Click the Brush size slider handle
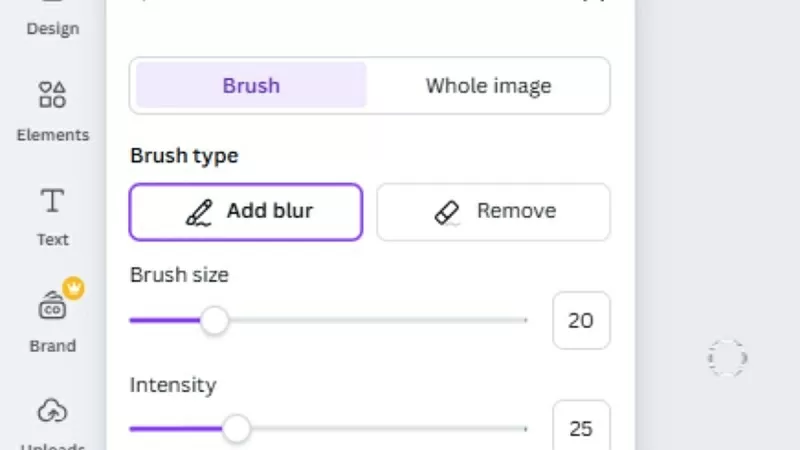 click(x=214, y=321)
